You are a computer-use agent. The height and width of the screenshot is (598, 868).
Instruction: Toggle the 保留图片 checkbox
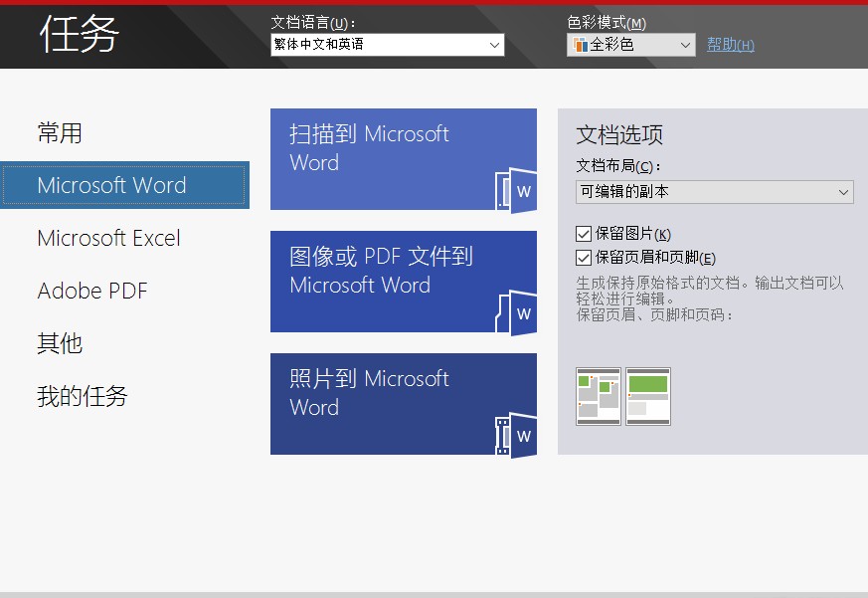(x=584, y=234)
